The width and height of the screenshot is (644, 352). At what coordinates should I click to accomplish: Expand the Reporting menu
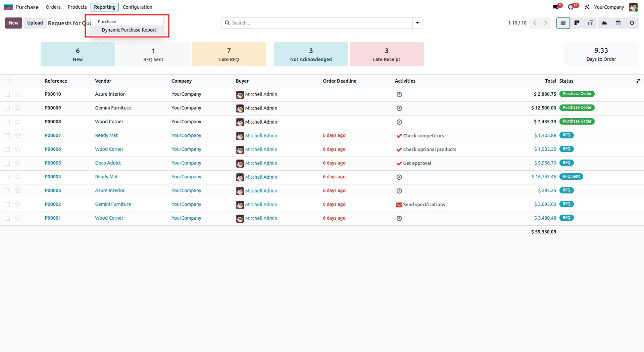[x=104, y=7]
